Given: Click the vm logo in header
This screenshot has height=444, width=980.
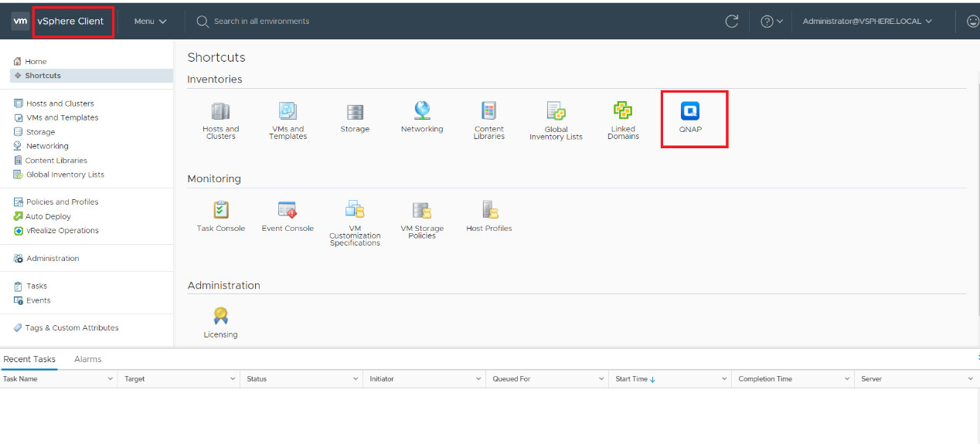Looking at the screenshot, I should (x=21, y=22).
